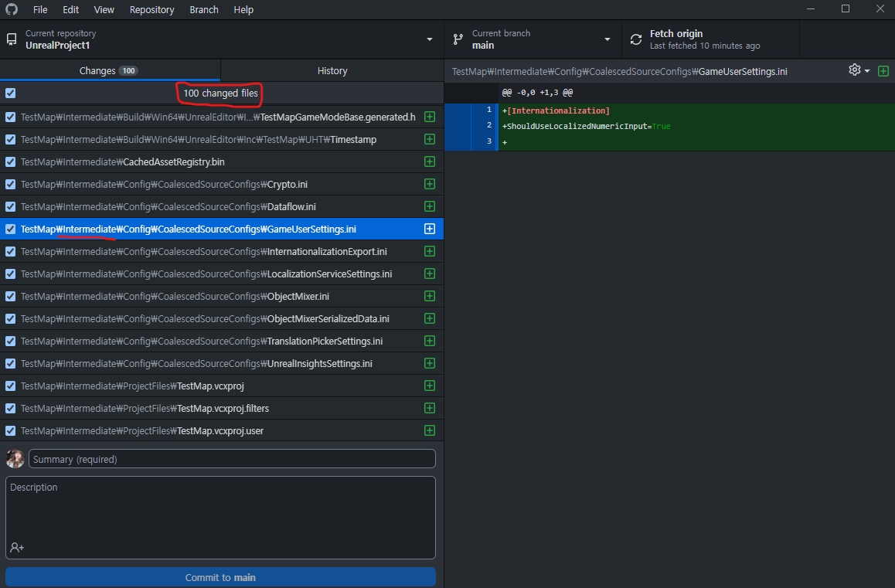Click user avatar next to Summary field

(15, 458)
